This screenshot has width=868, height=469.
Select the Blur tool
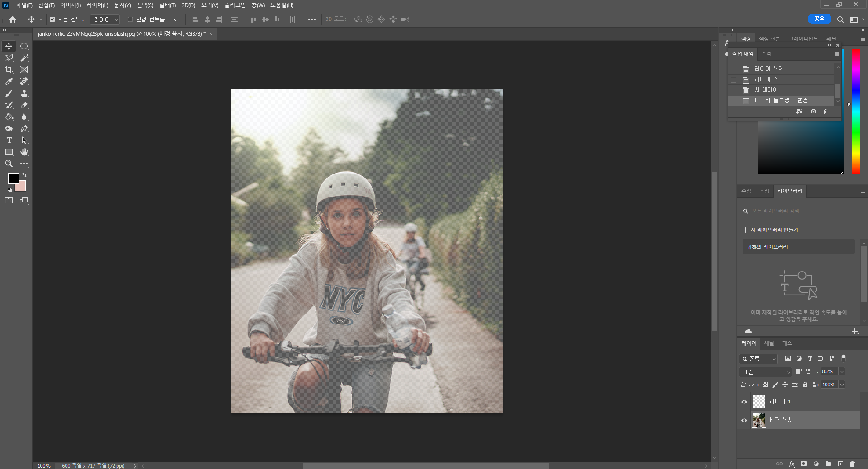(24, 117)
